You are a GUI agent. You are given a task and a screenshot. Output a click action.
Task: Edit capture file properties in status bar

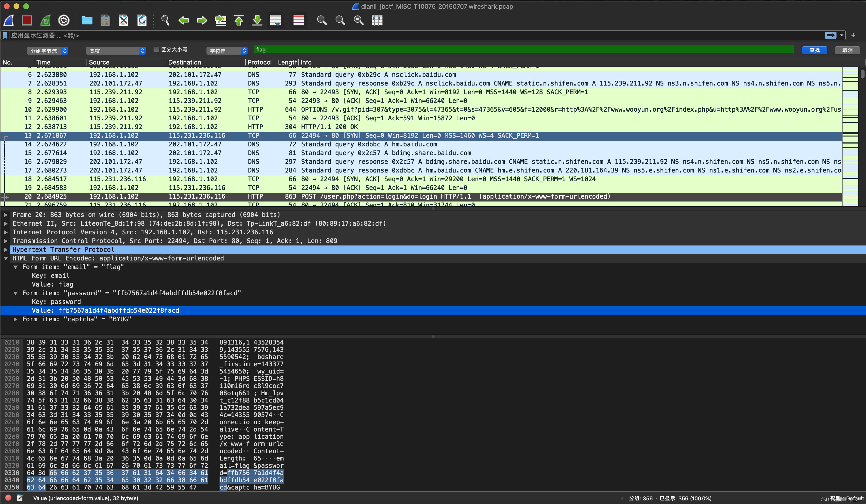(x=20, y=498)
